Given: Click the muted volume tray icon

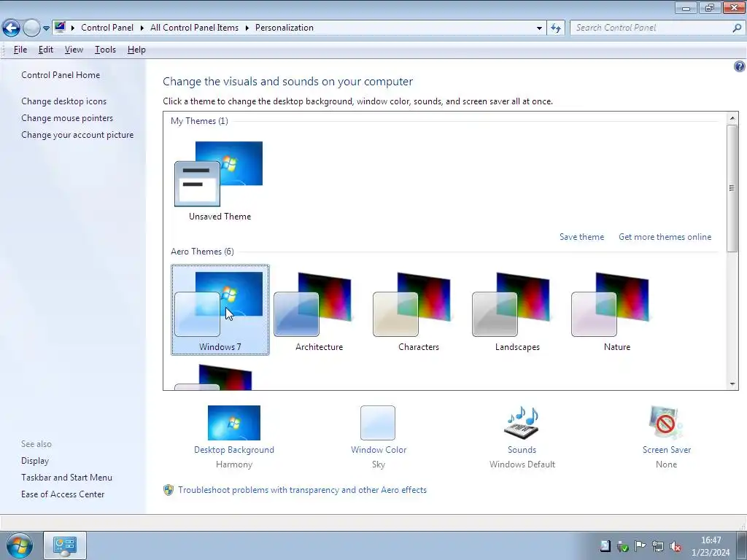Looking at the screenshot, I should (x=675, y=546).
